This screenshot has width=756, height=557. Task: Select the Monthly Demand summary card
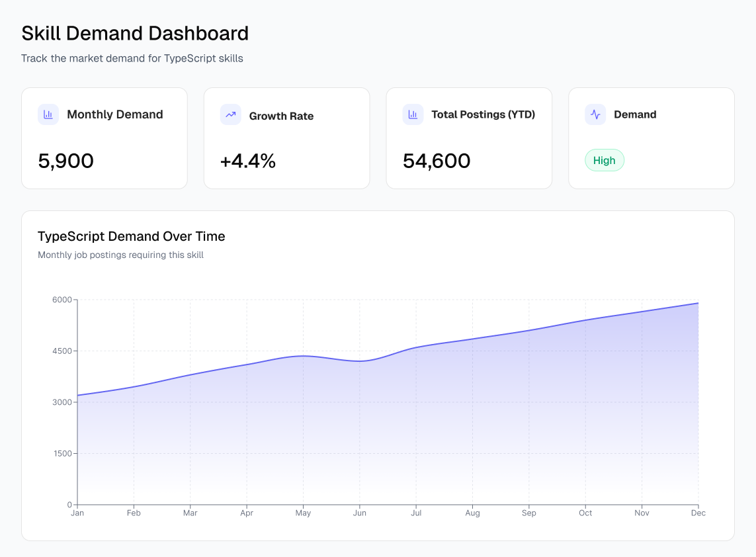pos(104,138)
